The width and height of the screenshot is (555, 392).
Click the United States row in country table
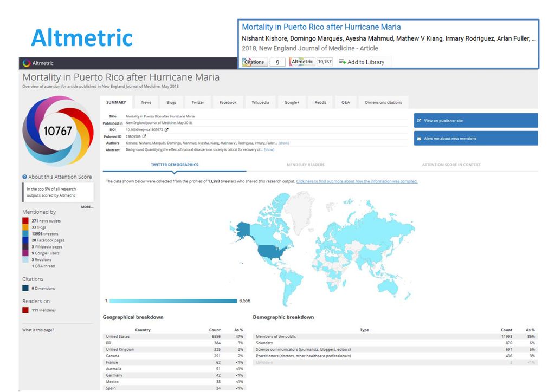(175, 337)
